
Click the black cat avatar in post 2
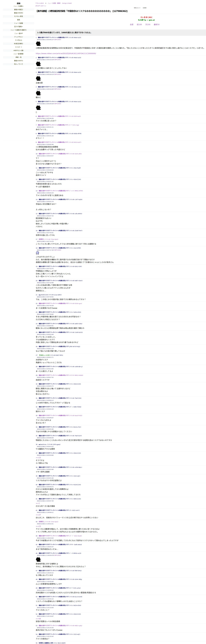pyautogui.click(x=38, y=64)
